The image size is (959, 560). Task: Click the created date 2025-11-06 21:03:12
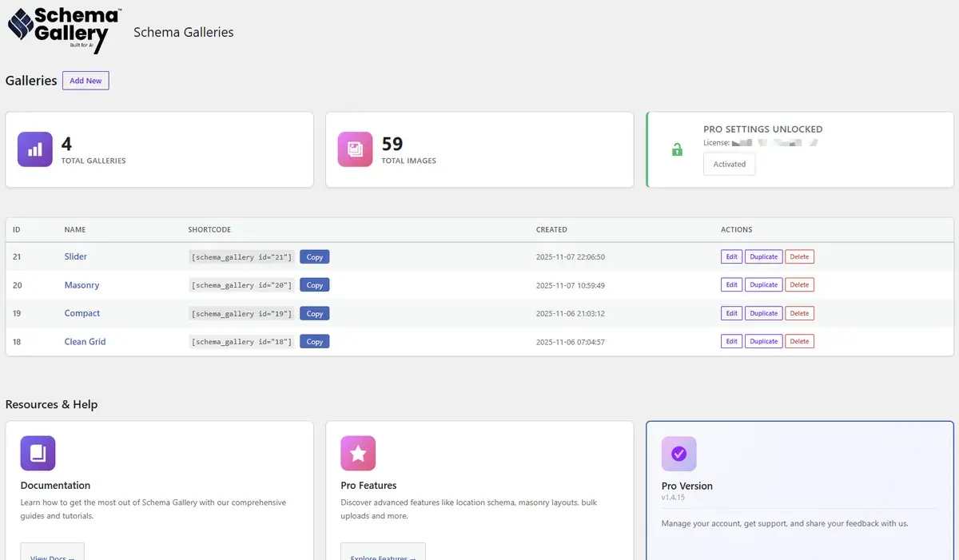click(x=570, y=313)
